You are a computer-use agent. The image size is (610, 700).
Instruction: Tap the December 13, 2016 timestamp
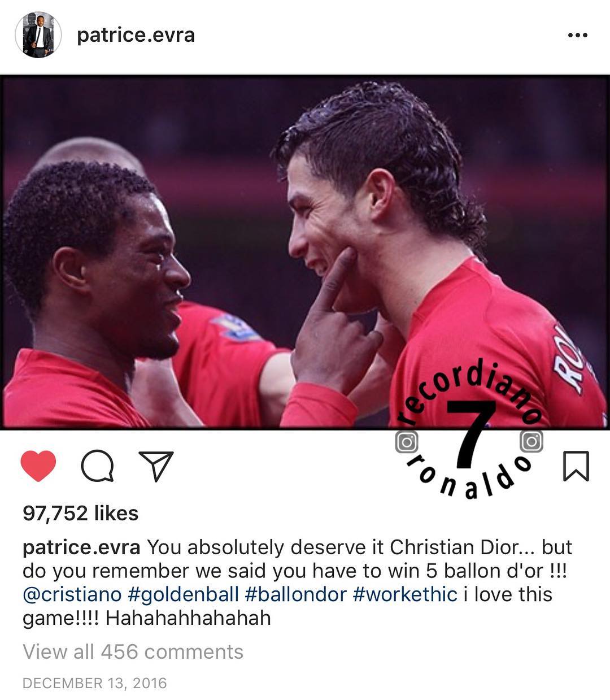[94, 683]
